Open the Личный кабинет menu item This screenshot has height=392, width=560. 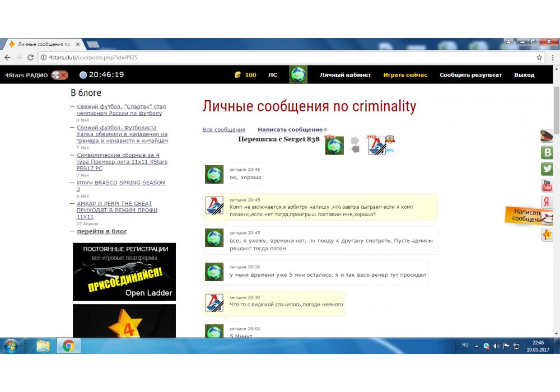tap(345, 75)
